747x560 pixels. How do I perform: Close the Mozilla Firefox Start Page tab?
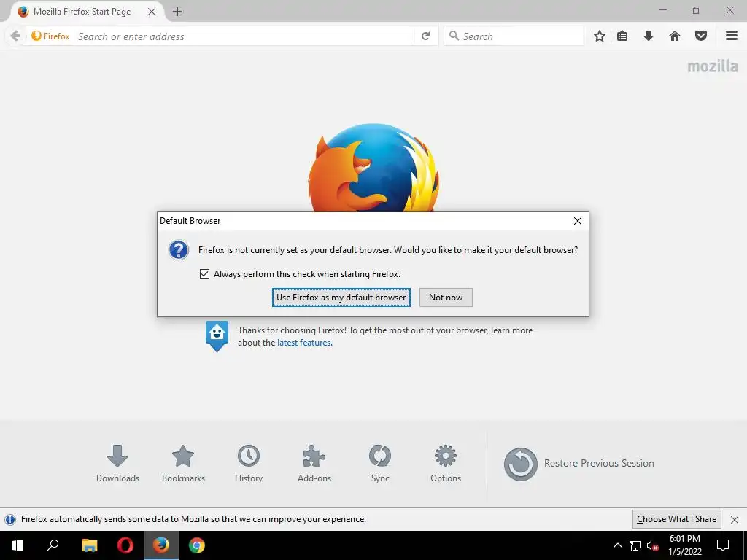click(152, 12)
